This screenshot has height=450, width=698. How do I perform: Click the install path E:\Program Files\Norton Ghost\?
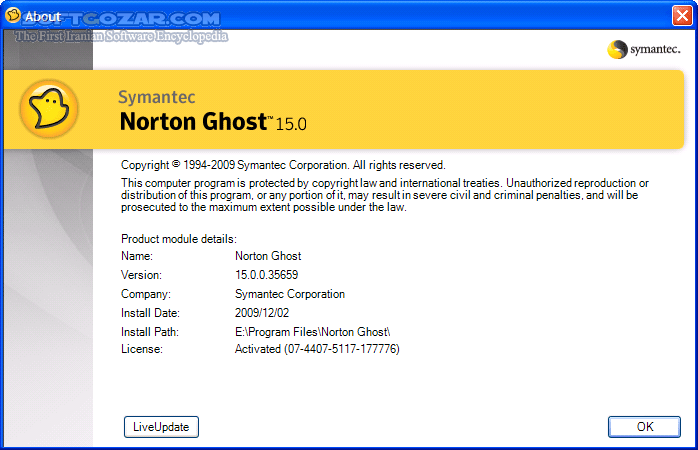coord(312,332)
